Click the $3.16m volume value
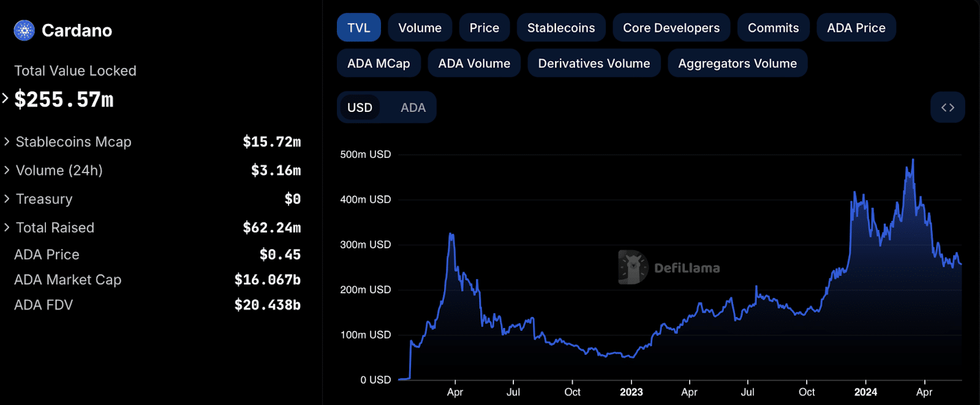 [276, 170]
